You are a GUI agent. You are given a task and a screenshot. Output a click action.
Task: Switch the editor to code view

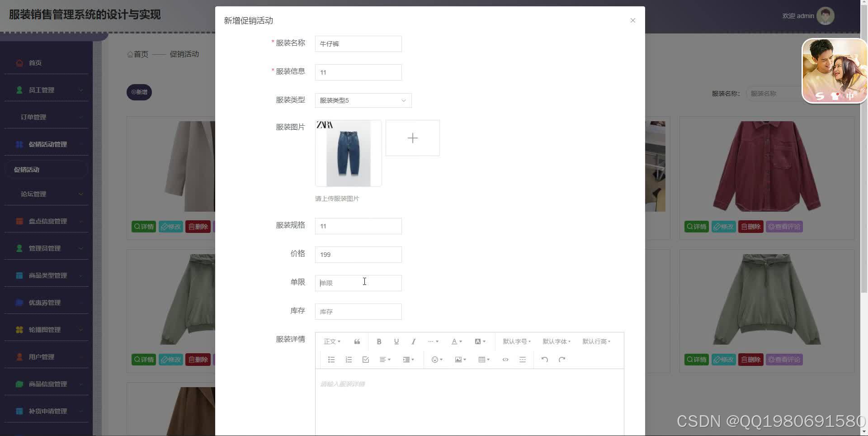[x=505, y=360]
